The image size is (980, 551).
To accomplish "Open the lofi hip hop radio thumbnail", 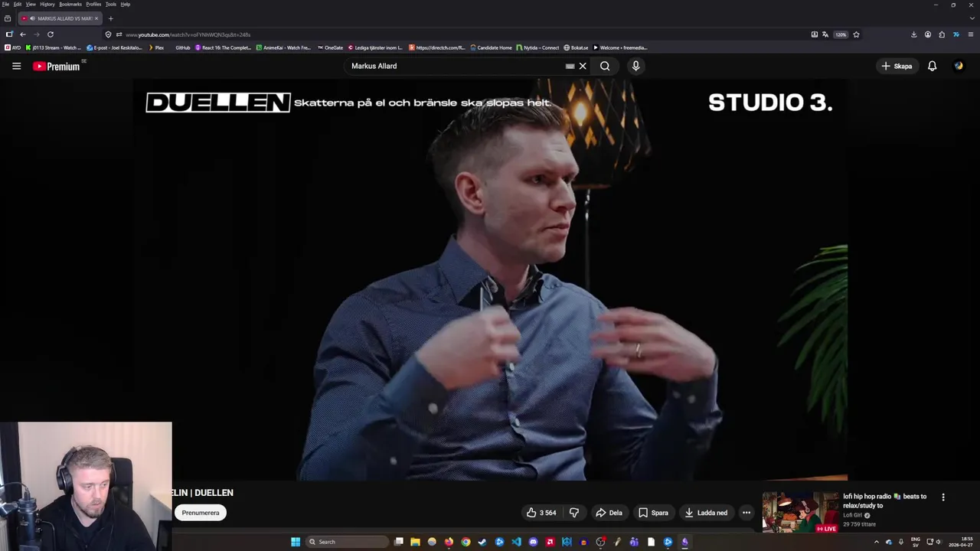I will [x=800, y=512].
